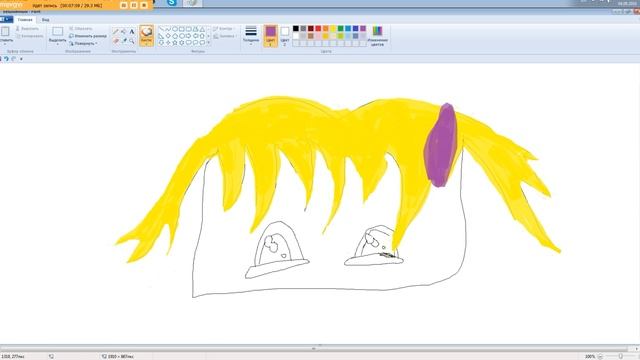
Task: Click the zoom out minus button
Action: click(x=600, y=356)
